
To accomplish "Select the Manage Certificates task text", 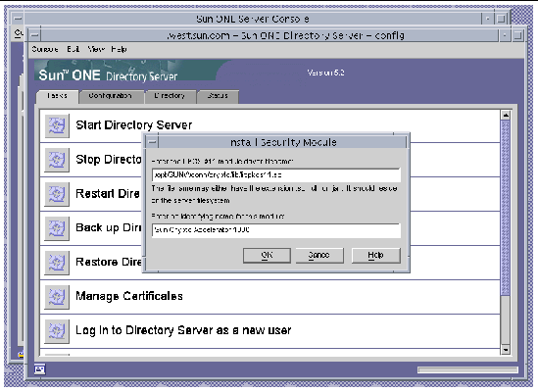I will (129, 296).
